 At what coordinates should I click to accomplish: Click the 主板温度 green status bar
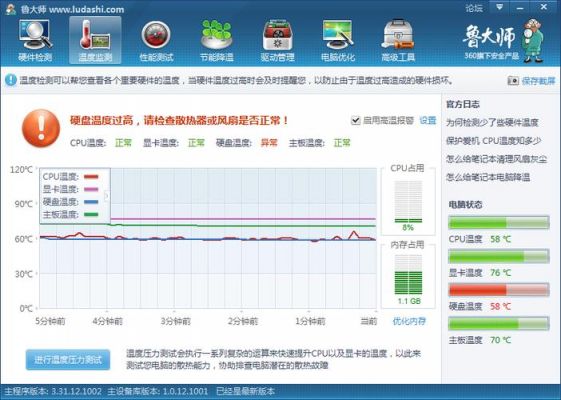tap(498, 323)
